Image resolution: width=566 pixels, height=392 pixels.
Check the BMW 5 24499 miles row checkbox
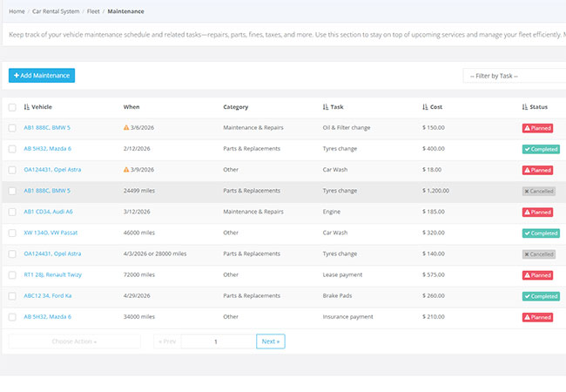pos(12,191)
